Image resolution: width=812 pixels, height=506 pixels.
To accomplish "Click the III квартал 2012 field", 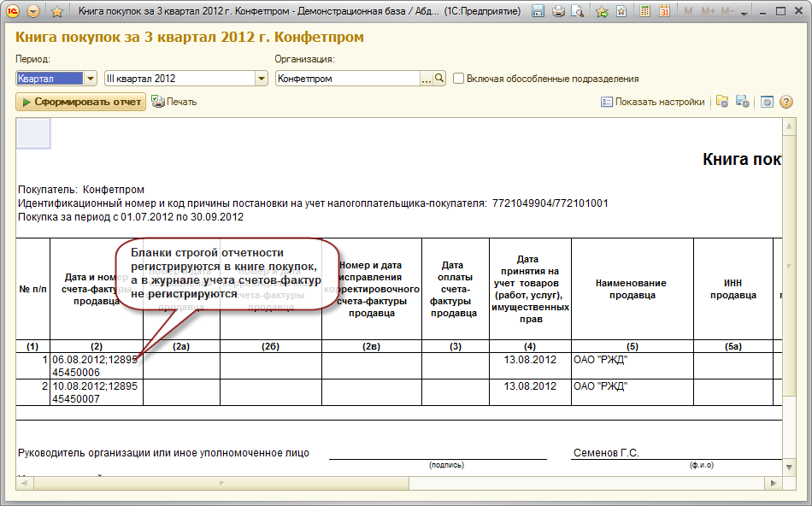I will point(179,79).
